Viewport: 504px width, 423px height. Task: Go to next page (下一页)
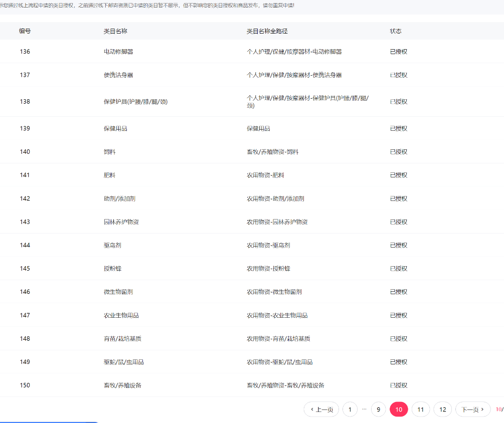click(x=473, y=409)
